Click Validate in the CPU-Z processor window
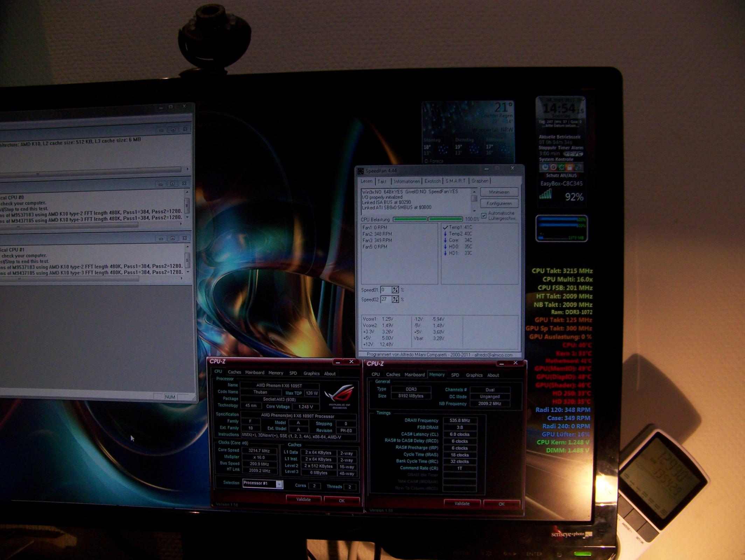 coord(303,499)
